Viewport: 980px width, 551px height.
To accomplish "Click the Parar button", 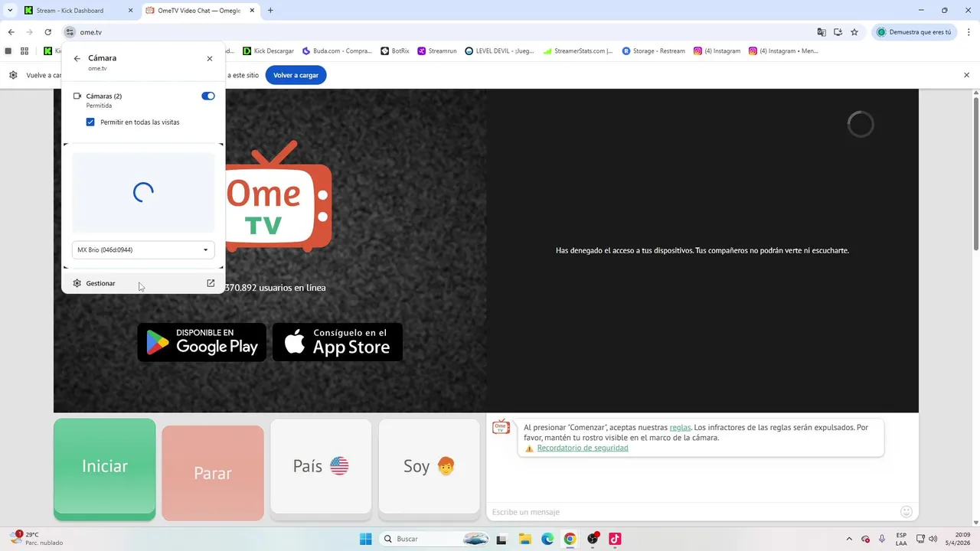I will click(213, 473).
